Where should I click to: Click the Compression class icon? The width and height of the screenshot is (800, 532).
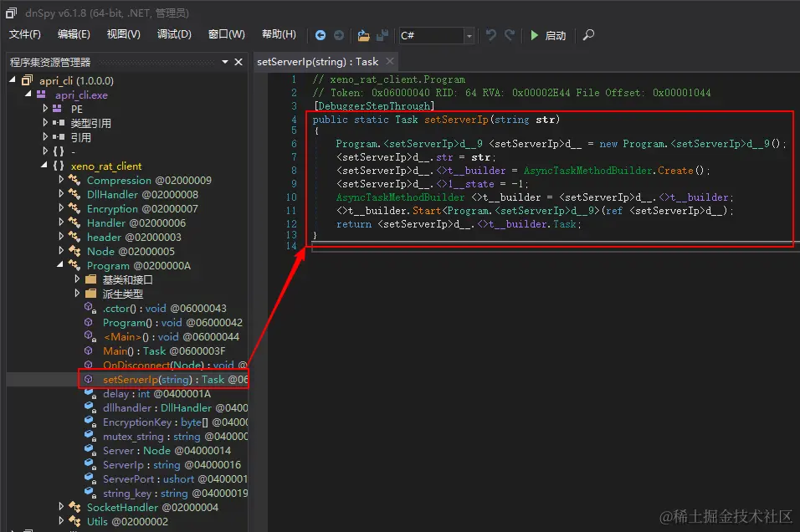click(74, 180)
